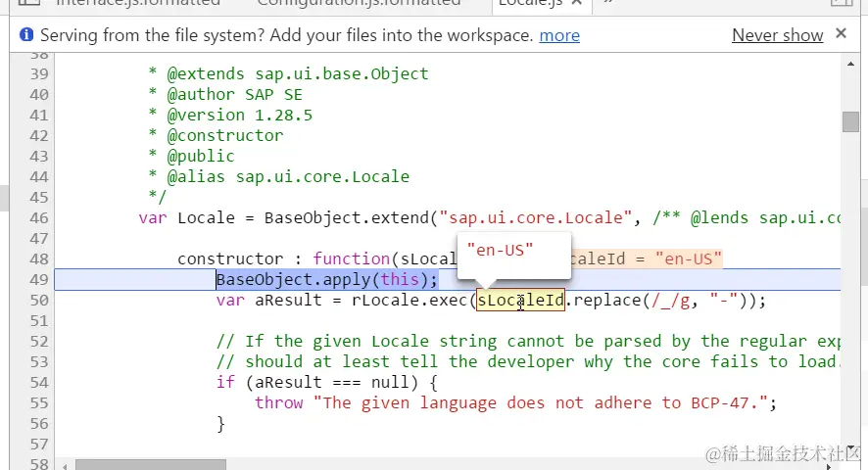Open the 'more' link in the info bar
868x470 pixels.
click(559, 35)
